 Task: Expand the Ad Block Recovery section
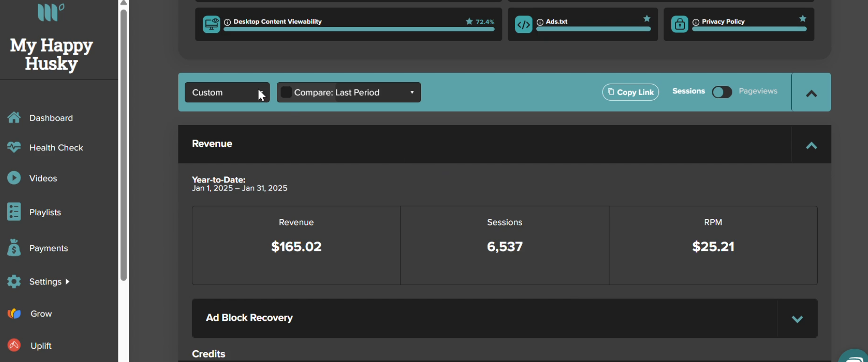click(797, 319)
